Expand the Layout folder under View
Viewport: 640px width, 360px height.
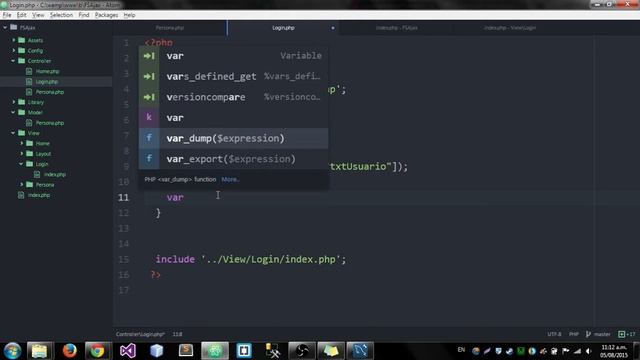click(x=22, y=153)
